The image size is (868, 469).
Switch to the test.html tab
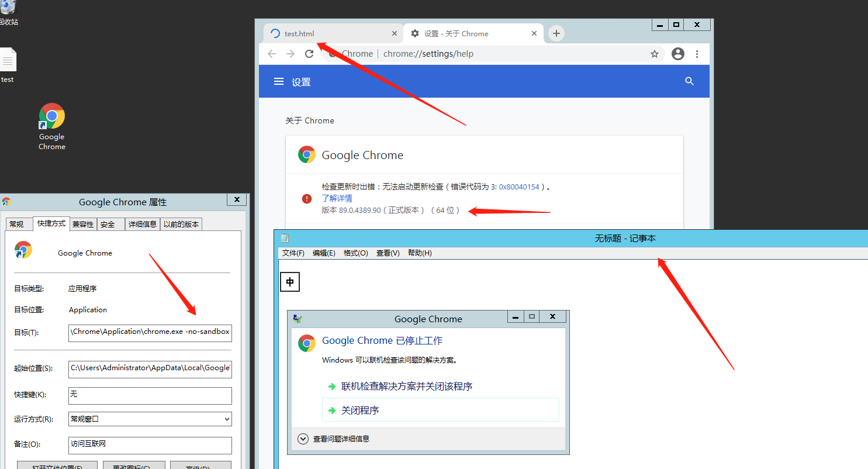[332, 34]
